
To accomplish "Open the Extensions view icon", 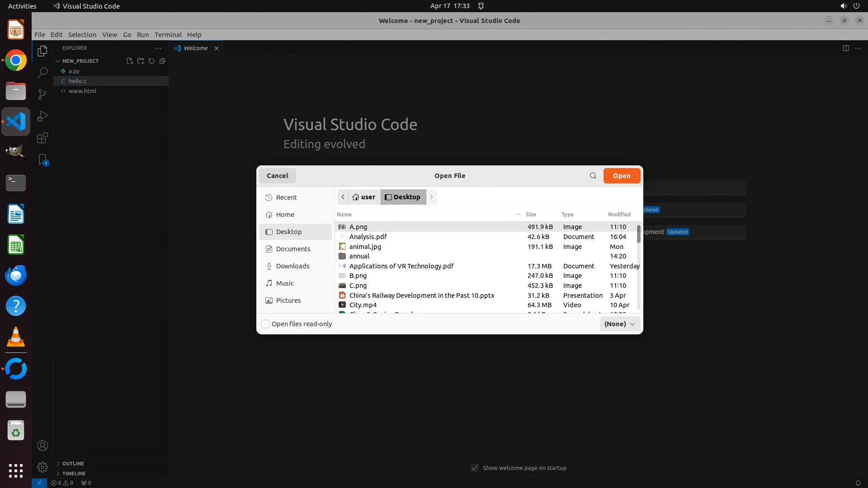I will click(x=42, y=138).
